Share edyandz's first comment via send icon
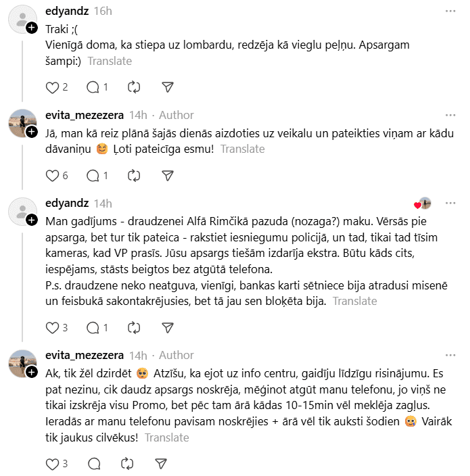This screenshot has height=476, width=470. point(168,87)
